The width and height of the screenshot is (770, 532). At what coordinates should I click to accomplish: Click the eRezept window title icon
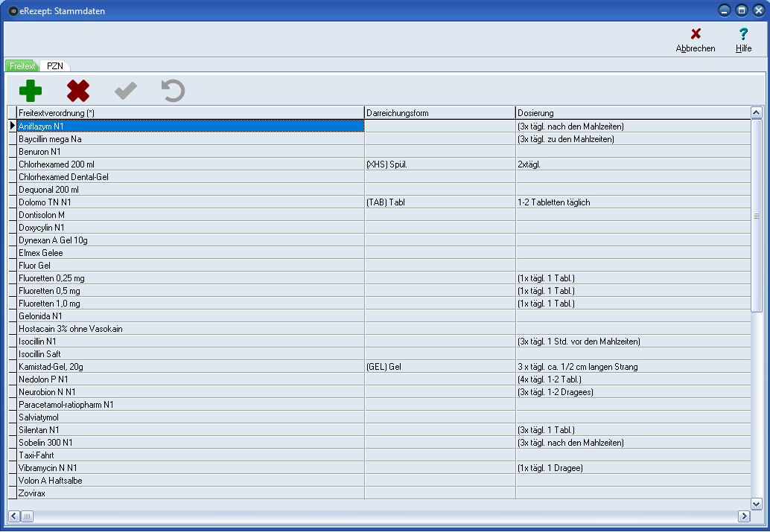click(x=13, y=11)
